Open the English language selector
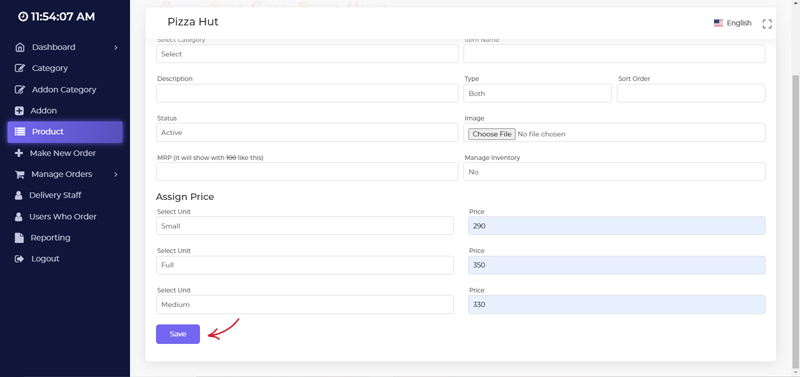 pyautogui.click(x=733, y=23)
